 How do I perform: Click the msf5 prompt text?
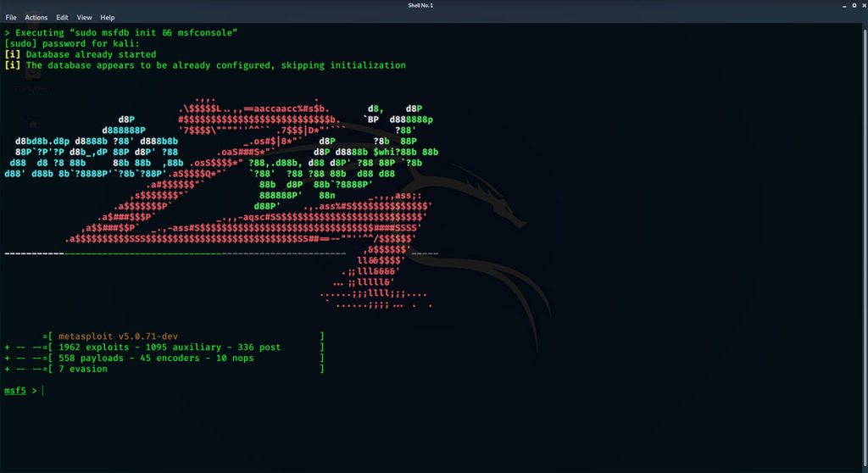15,391
